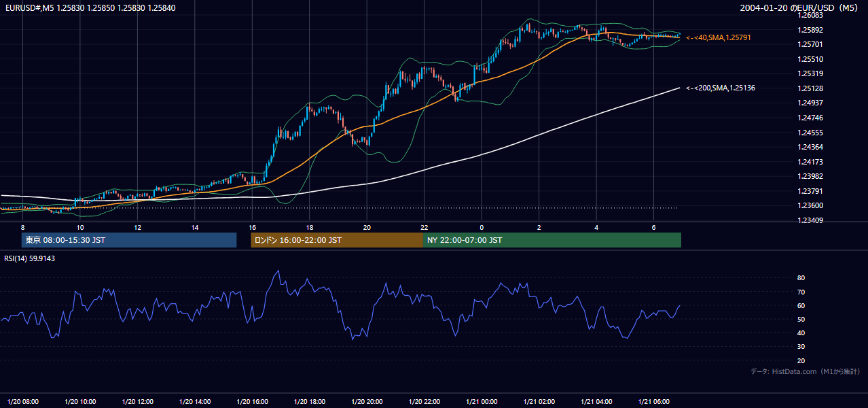Click bottom time label 1/20 20:00
This screenshot has height=408, width=868.
point(367,402)
